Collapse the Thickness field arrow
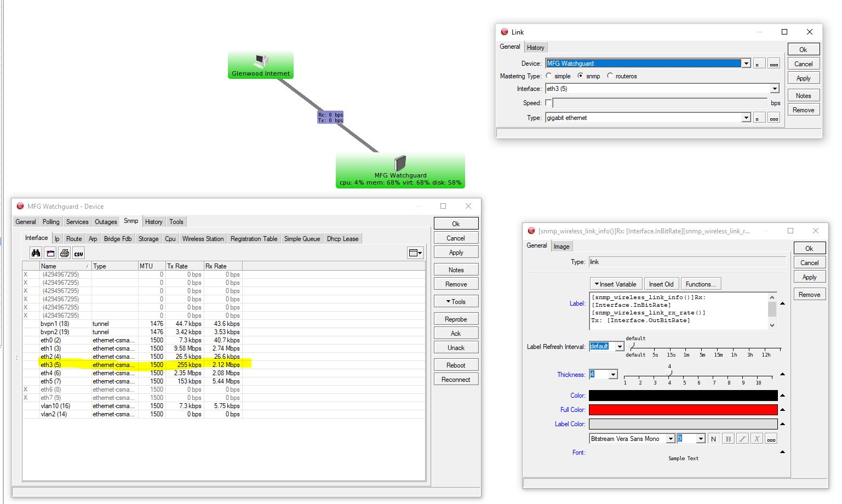This screenshot has height=504, width=842. pos(782,375)
